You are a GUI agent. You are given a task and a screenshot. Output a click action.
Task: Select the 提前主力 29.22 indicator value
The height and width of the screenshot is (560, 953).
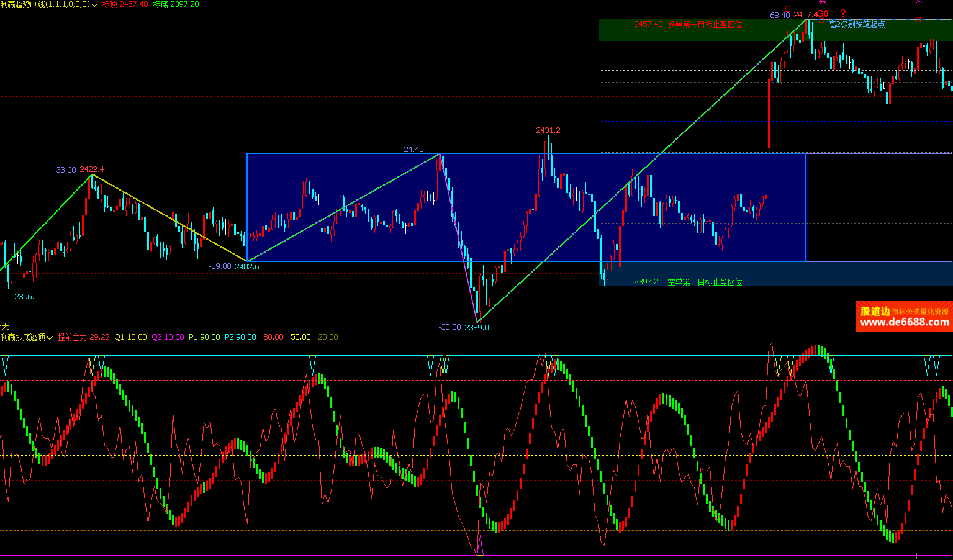click(83, 337)
